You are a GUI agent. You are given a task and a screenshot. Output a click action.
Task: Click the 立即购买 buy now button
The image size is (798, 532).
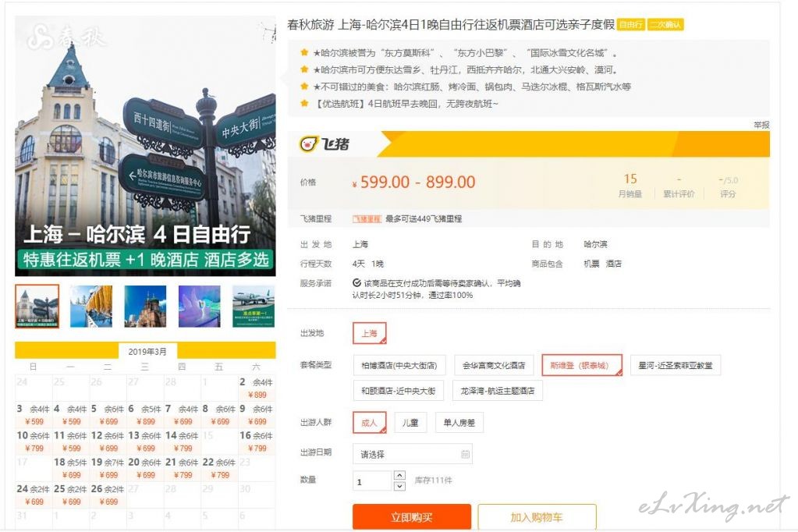pyautogui.click(x=412, y=517)
